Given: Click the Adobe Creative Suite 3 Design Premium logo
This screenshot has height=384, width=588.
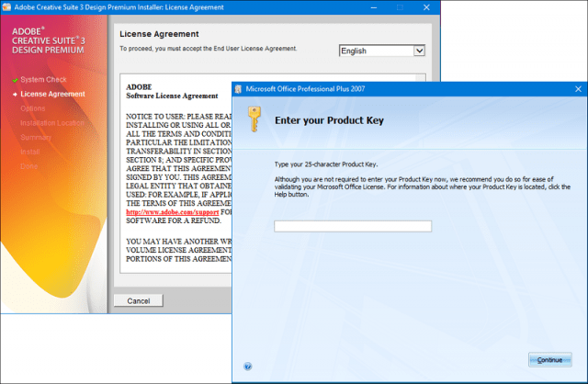Looking at the screenshot, I should click(49, 40).
